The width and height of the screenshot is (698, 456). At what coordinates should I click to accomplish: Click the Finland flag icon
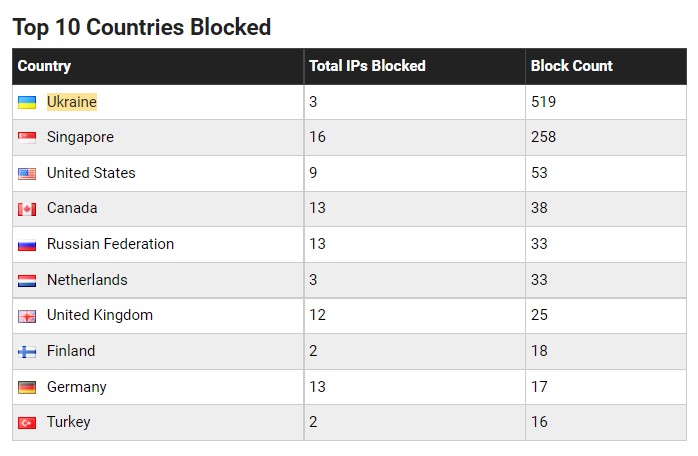click(27, 352)
